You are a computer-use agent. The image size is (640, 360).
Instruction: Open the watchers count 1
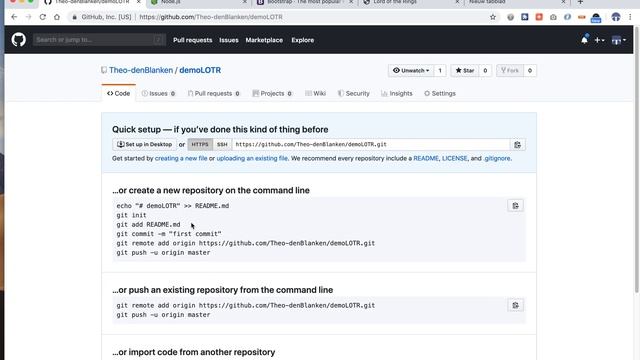[440, 71]
